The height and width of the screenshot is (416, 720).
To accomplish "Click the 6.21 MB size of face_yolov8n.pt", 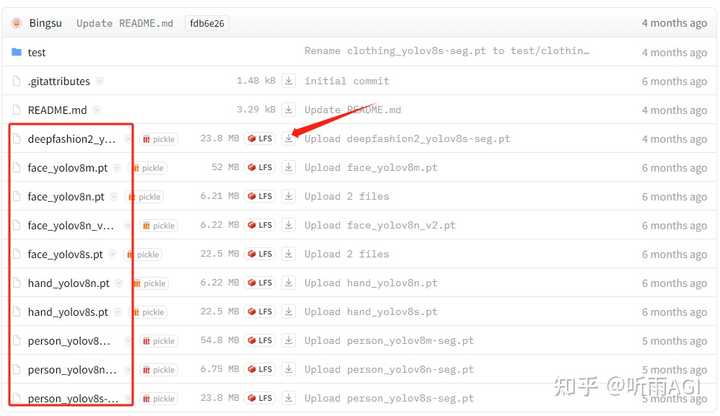I will click(x=220, y=196).
